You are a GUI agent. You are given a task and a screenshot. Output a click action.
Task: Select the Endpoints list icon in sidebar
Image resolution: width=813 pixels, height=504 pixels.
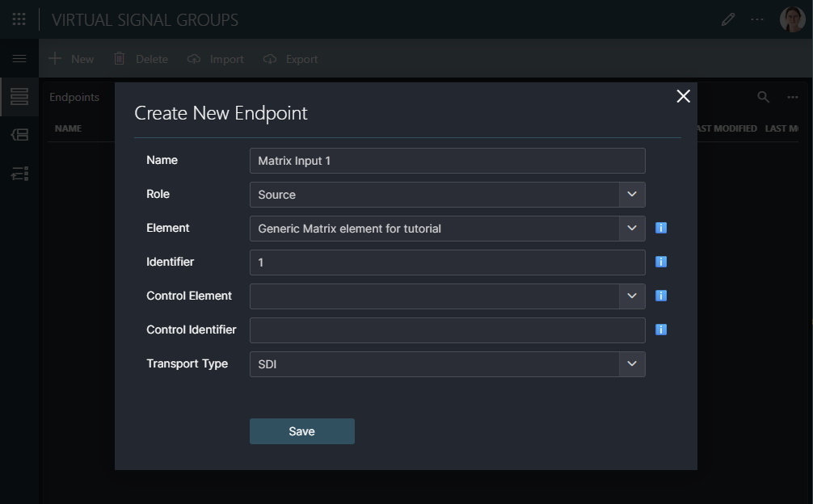point(19,96)
